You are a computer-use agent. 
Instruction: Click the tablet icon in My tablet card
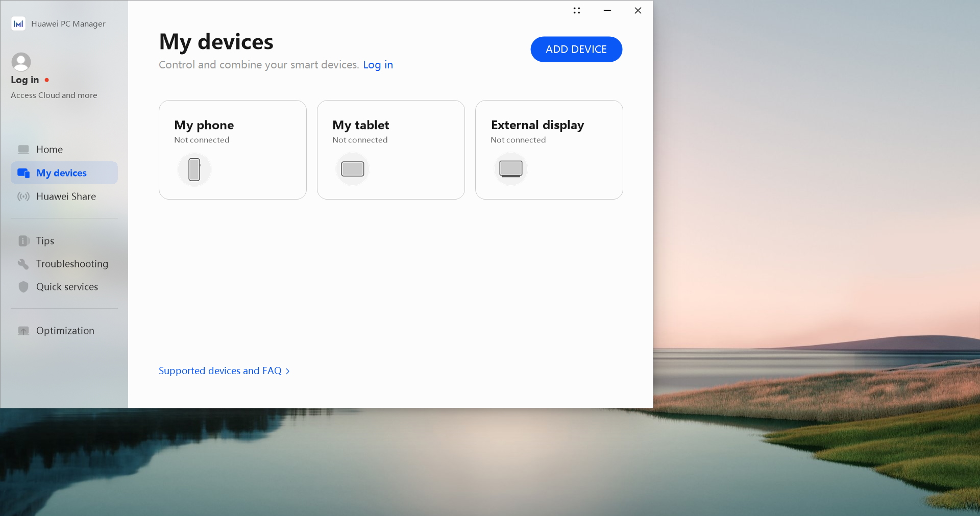tap(353, 169)
